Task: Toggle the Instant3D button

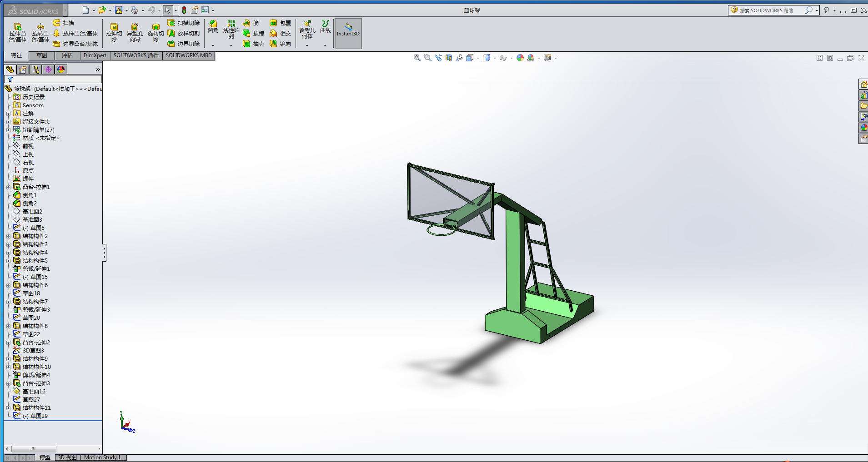Action: click(348, 33)
